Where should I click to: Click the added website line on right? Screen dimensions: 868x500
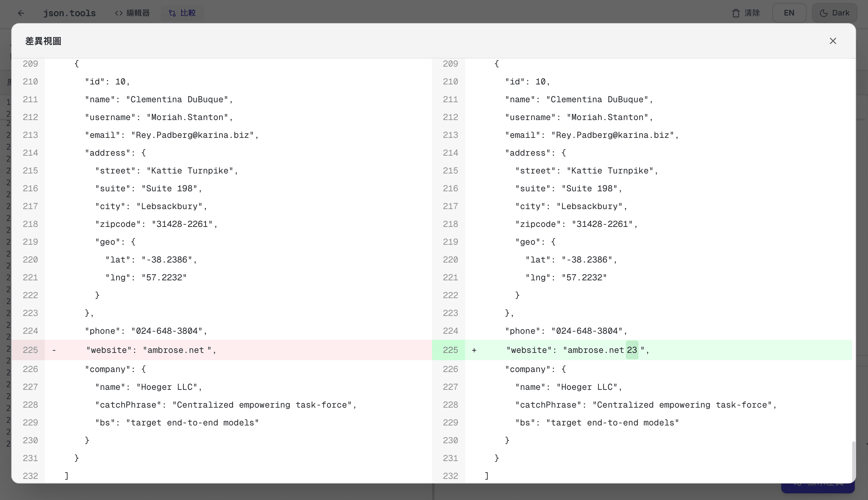(x=642, y=350)
